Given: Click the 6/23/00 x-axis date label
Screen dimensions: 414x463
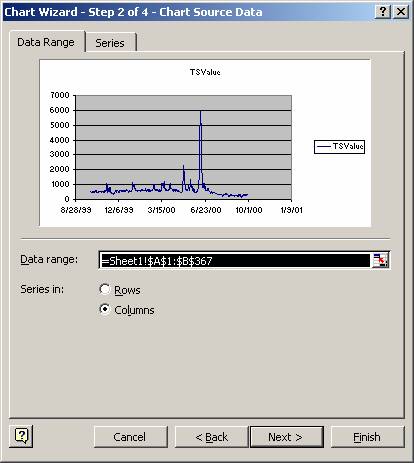Looking at the screenshot, I should [x=206, y=210].
